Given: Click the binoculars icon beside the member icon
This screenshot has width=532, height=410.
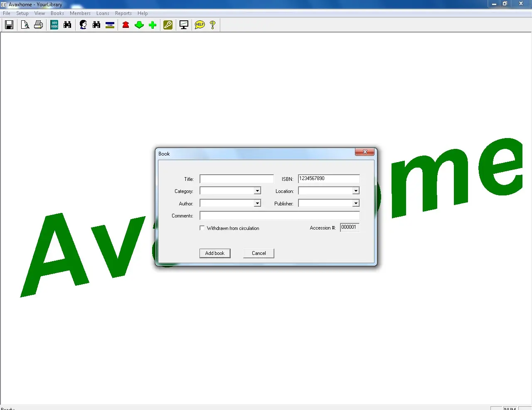Looking at the screenshot, I should click(x=96, y=25).
